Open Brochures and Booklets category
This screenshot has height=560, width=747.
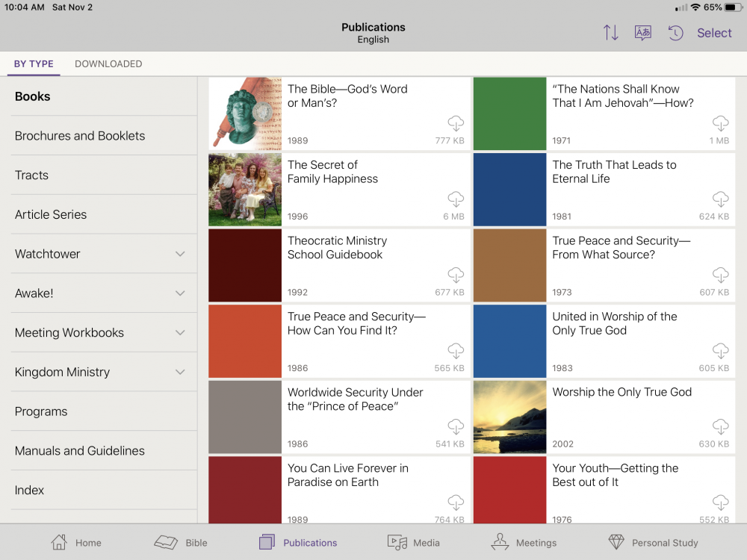(80, 136)
